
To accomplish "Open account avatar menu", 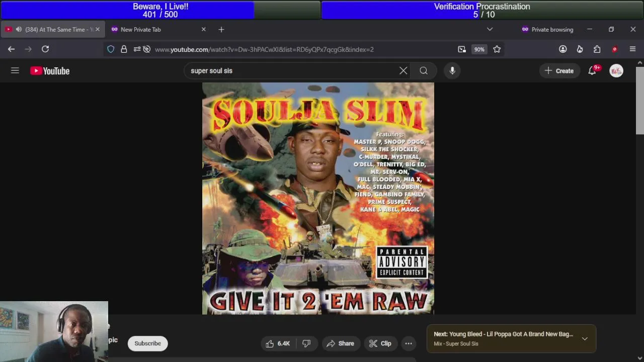I will coord(616,71).
